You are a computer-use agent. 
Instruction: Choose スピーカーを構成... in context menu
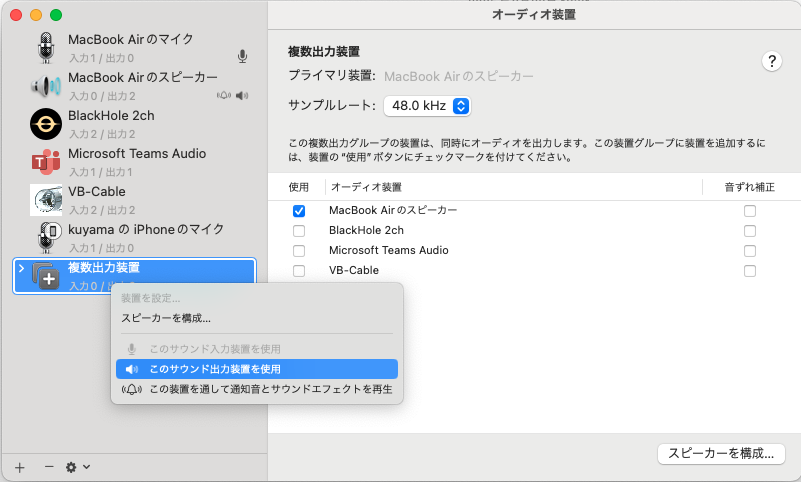pos(166,318)
